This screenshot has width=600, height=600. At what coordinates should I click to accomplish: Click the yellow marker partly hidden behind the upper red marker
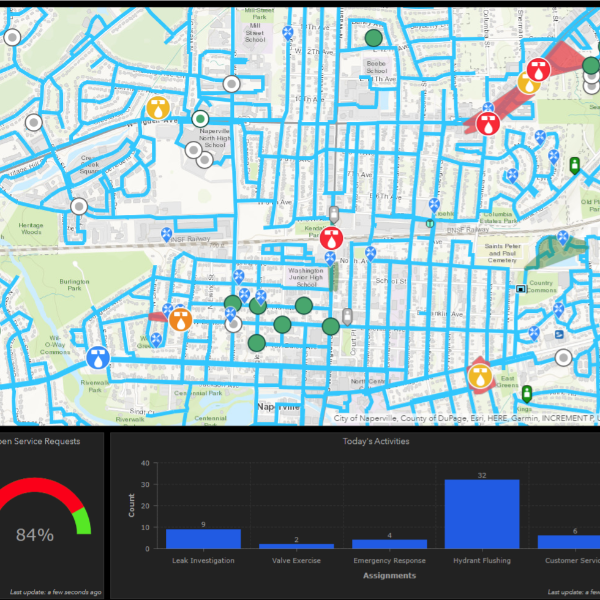click(527, 84)
